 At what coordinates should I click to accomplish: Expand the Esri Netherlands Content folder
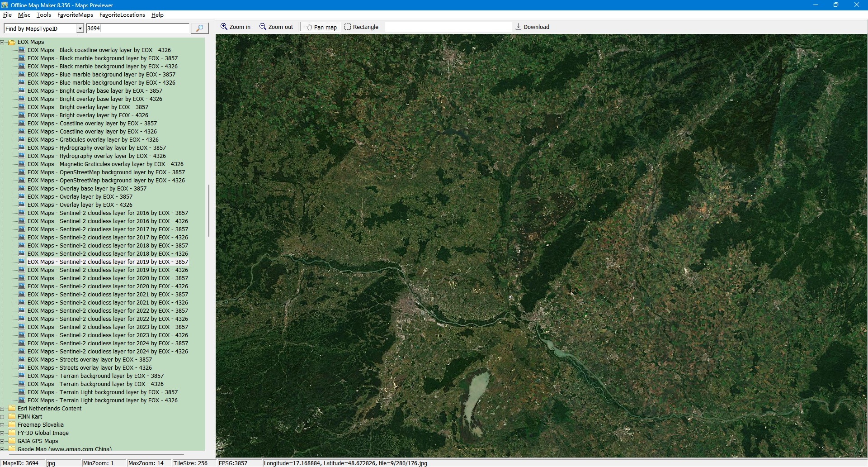point(3,409)
